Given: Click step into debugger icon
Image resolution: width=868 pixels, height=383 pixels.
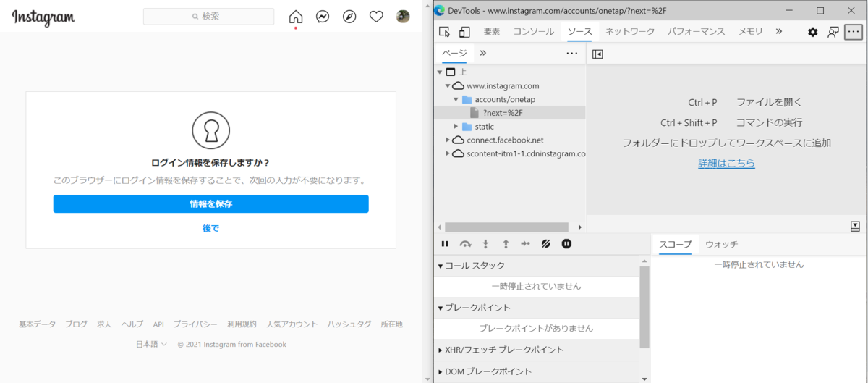Looking at the screenshot, I should tap(485, 244).
